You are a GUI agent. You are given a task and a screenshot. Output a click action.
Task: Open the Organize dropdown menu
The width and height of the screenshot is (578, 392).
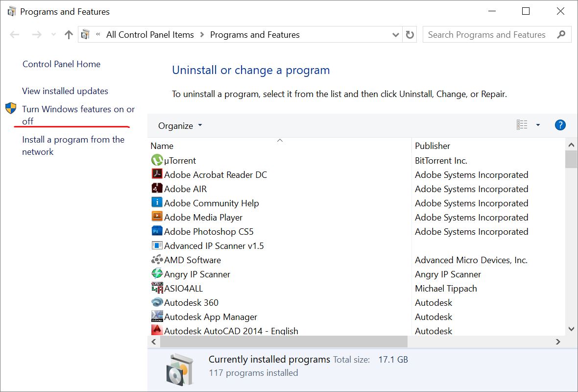point(180,126)
